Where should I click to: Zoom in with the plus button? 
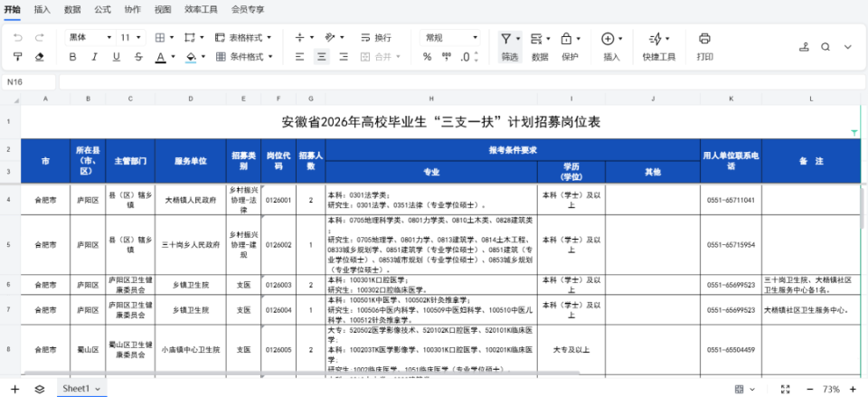(853, 389)
